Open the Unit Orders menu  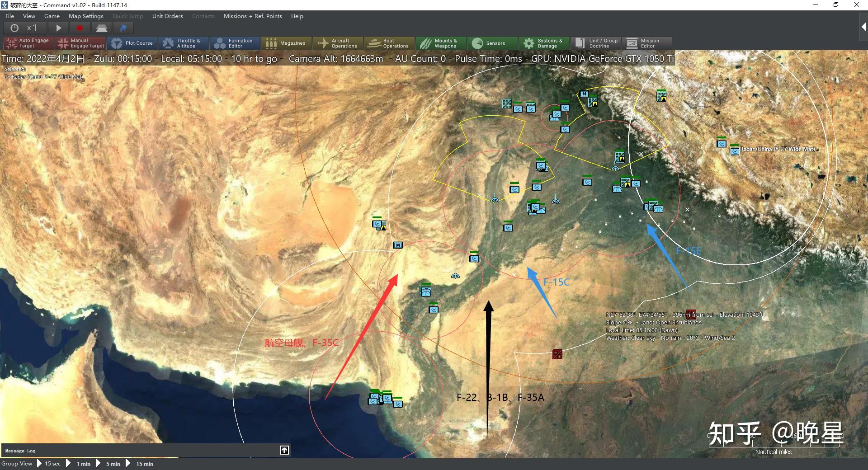pos(167,16)
